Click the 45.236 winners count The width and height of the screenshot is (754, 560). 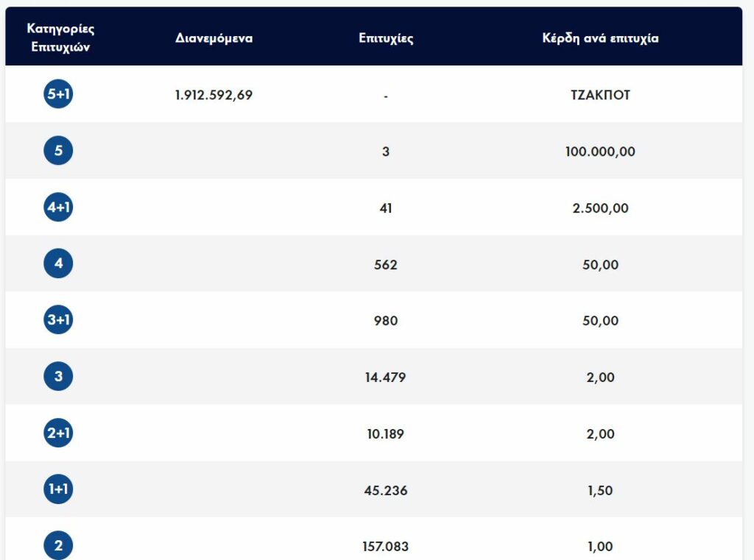click(x=386, y=491)
